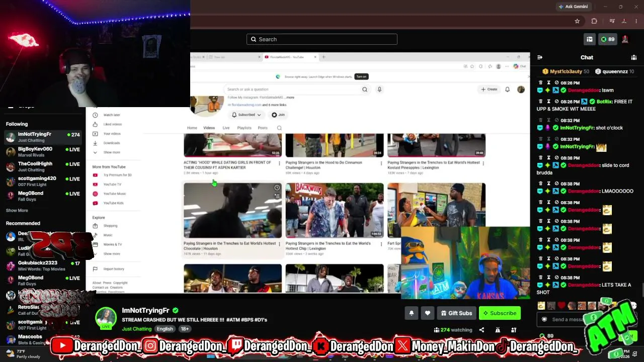
Task: Click queennzz on the chat leaderboard
Action: point(615,71)
